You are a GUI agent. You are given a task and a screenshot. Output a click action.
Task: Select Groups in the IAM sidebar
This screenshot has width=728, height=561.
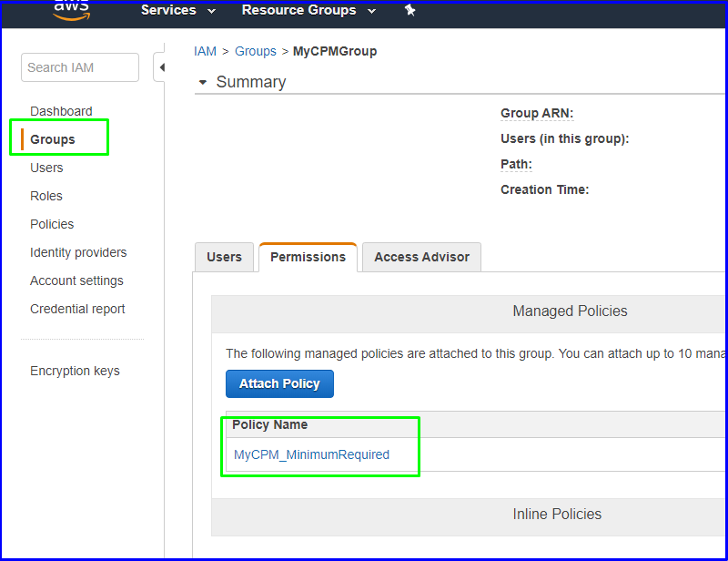53,139
